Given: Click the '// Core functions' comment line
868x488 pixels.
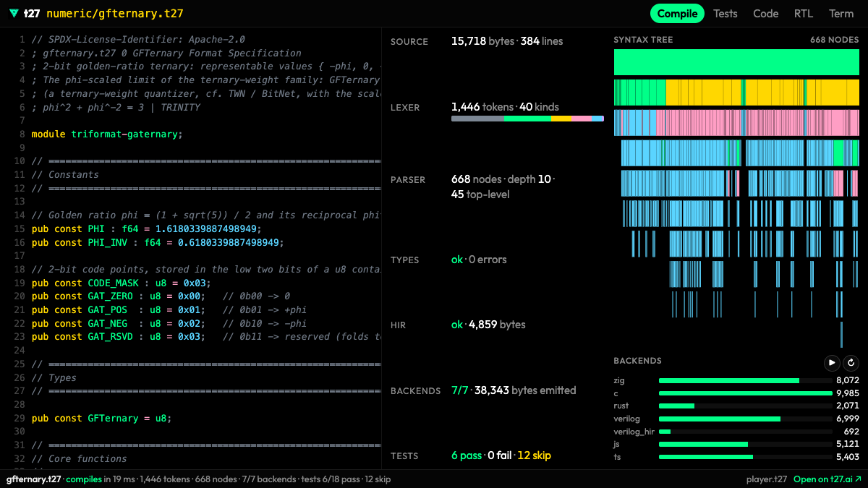Looking at the screenshot, I should (79, 458).
